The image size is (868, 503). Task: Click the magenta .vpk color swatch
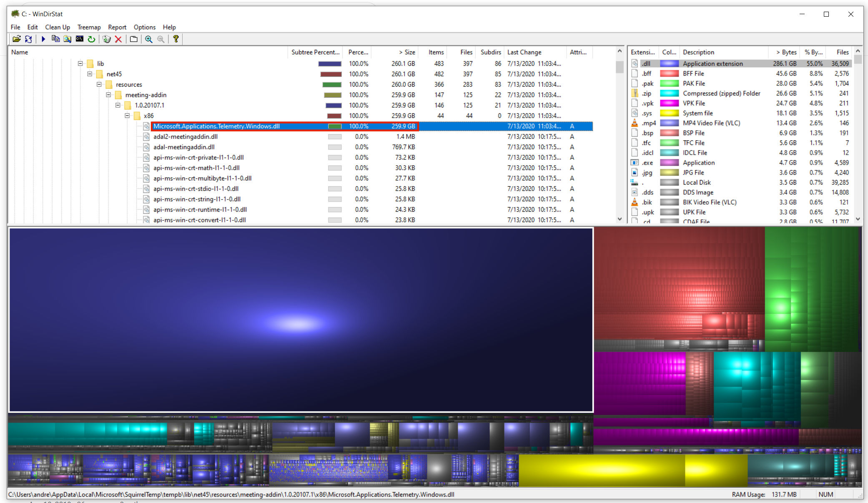[669, 103]
